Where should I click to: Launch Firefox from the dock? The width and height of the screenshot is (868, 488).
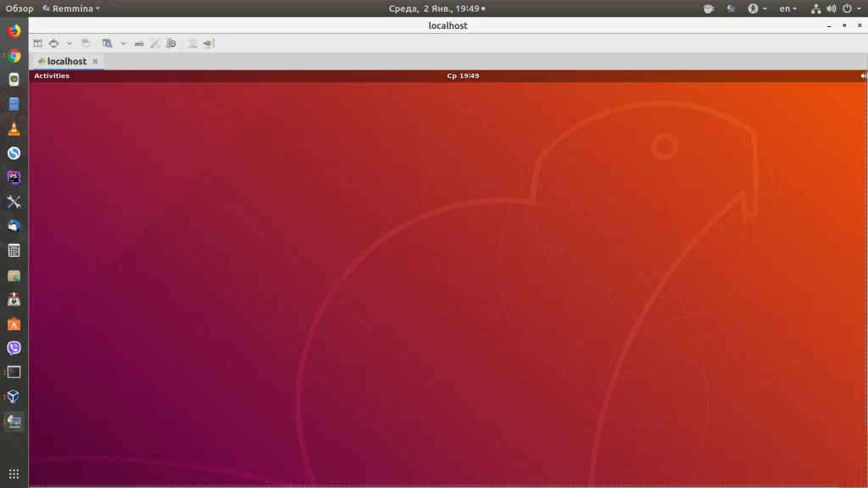[x=14, y=31]
